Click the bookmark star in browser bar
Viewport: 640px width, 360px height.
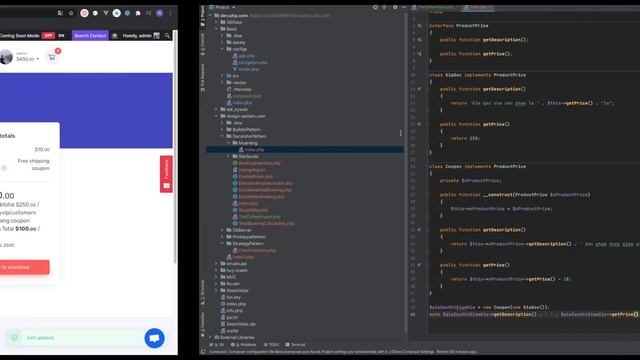tap(71, 13)
